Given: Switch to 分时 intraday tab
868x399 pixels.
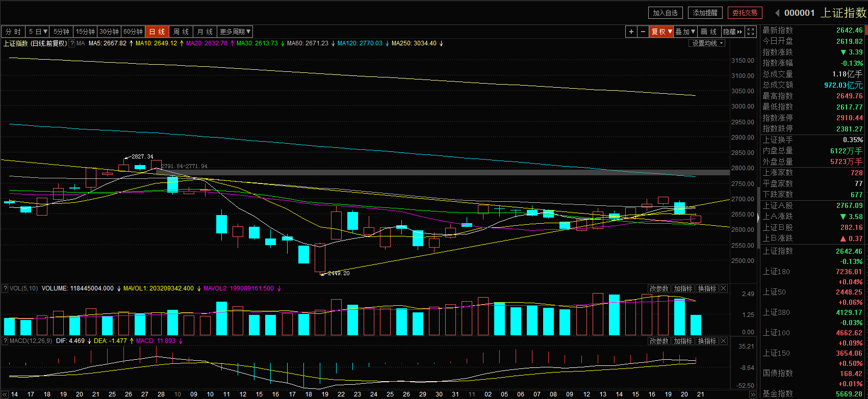Looking at the screenshot, I should tap(13, 32).
